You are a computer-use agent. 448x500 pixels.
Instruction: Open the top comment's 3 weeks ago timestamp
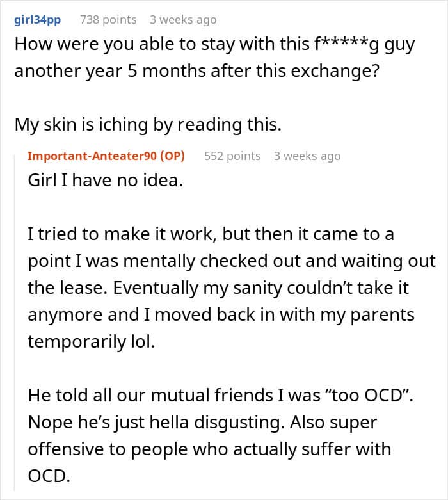click(183, 20)
